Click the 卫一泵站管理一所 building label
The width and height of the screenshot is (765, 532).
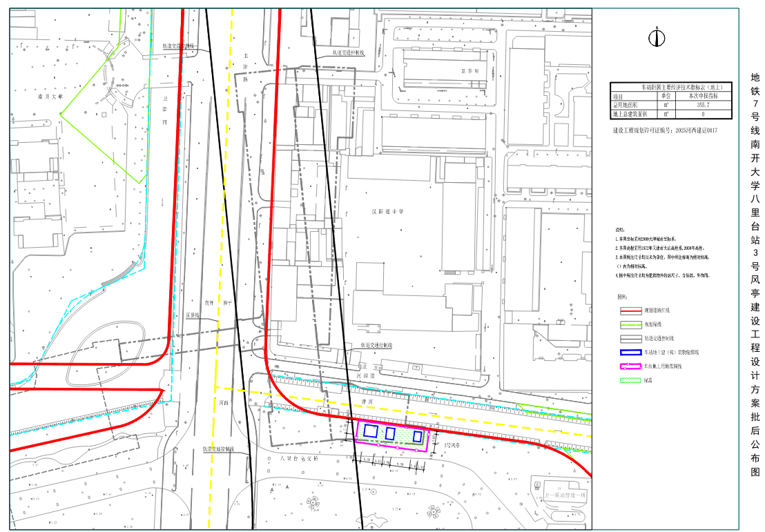click(564, 495)
